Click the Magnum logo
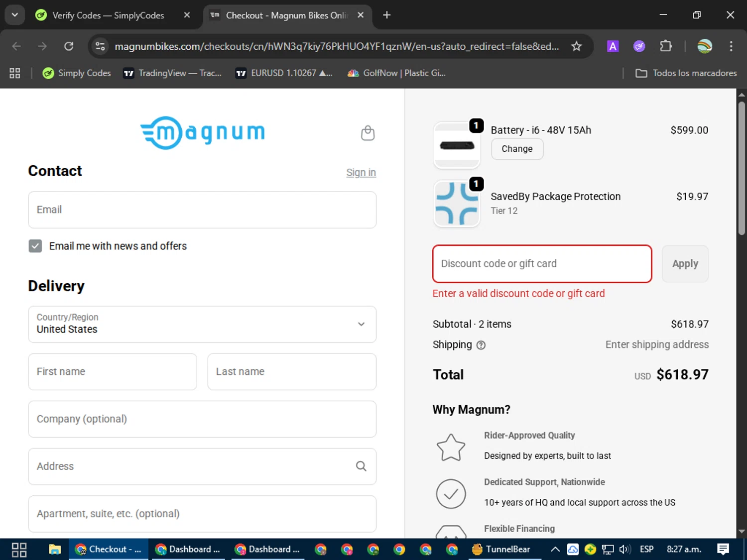The width and height of the screenshot is (747, 560). pos(202,133)
